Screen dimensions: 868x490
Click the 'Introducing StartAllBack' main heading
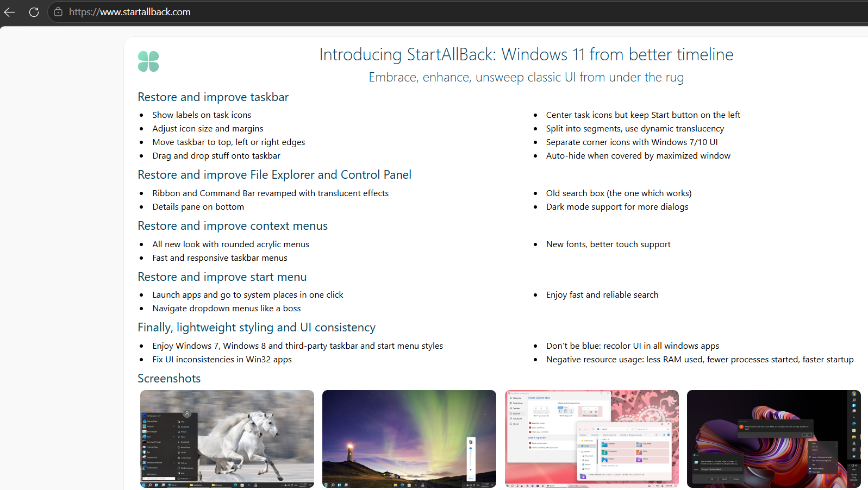[526, 54]
